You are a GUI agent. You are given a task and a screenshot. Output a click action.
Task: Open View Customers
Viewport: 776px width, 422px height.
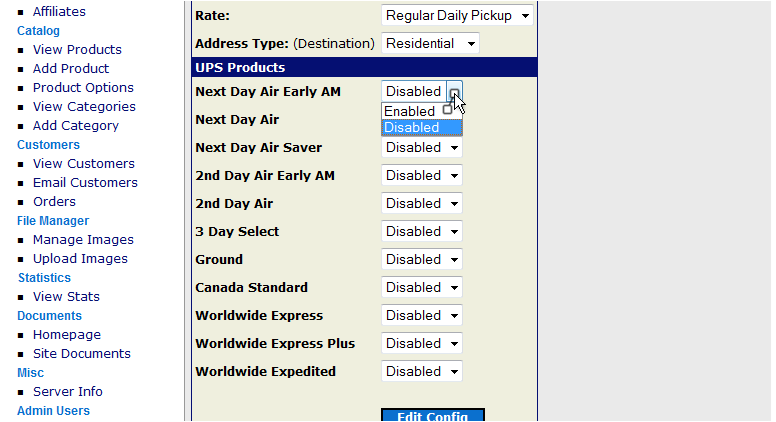click(x=84, y=164)
